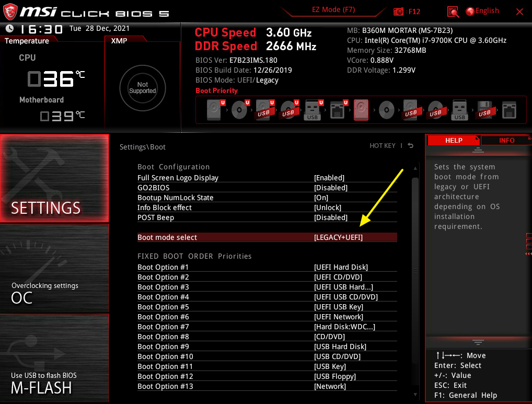Open the M-FLASH section
Screen dimensions: 532x404
(x=55, y=358)
